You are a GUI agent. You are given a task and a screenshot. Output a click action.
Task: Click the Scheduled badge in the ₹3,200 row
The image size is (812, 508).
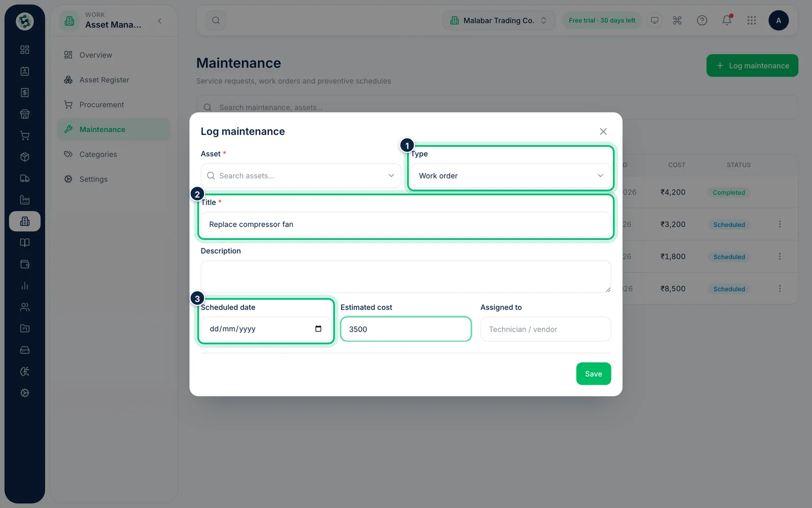click(729, 225)
